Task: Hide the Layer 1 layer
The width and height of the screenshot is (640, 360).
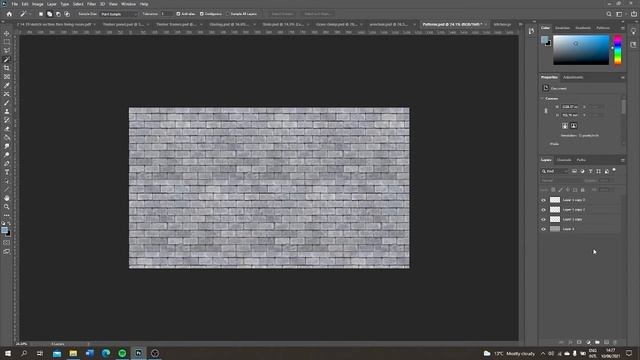Action: click(543, 229)
